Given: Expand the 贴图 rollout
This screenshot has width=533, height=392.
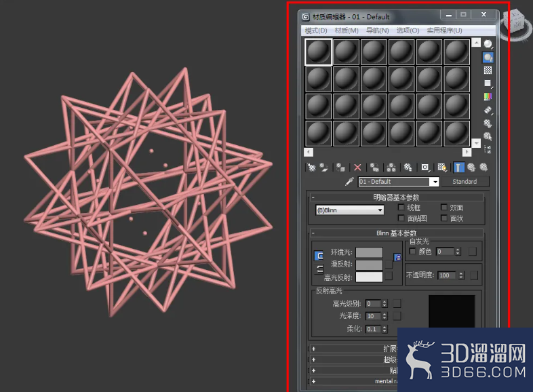Looking at the screenshot, I should [x=353, y=370].
